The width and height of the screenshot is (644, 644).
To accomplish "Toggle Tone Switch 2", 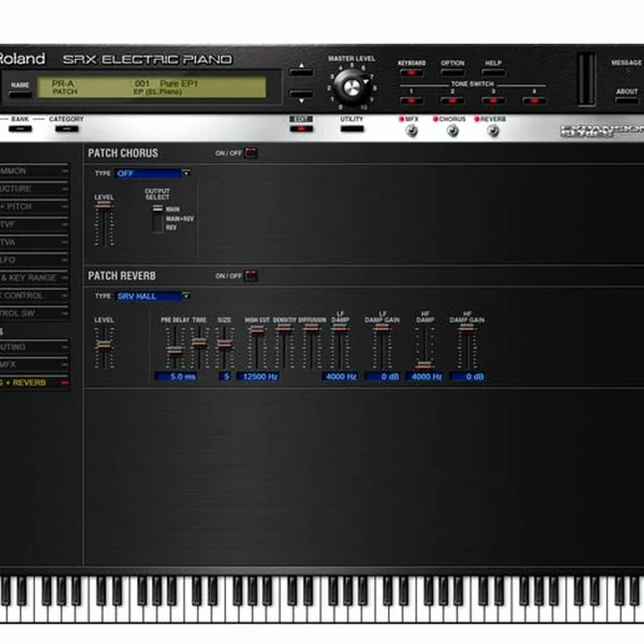I will click(x=453, y=100).
